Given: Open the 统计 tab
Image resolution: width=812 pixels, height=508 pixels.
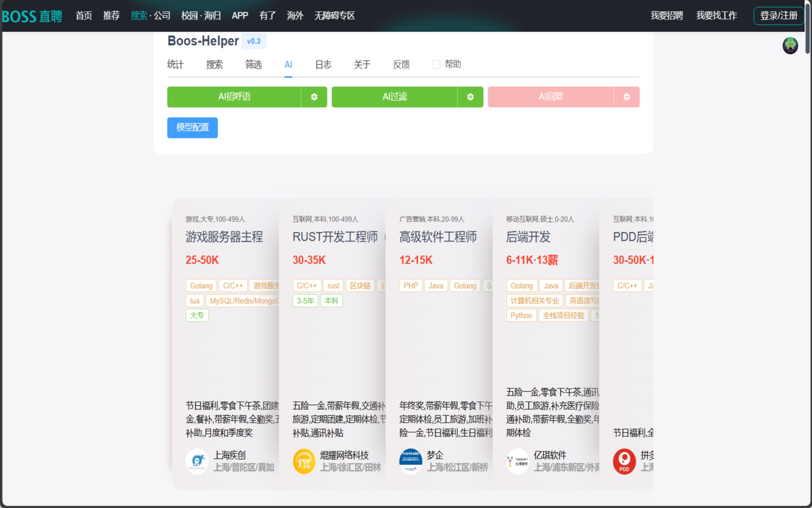Looking at the screenshot, I should (x=175, y=64).
